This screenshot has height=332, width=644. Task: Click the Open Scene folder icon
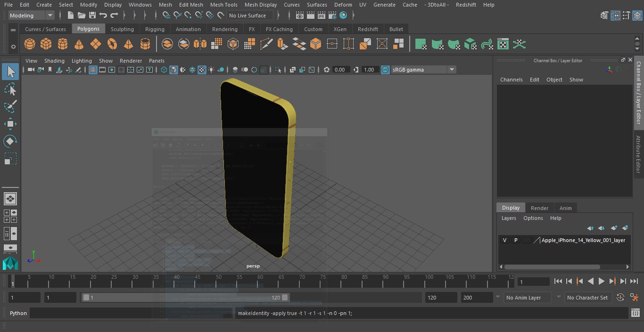pos(82,16)
